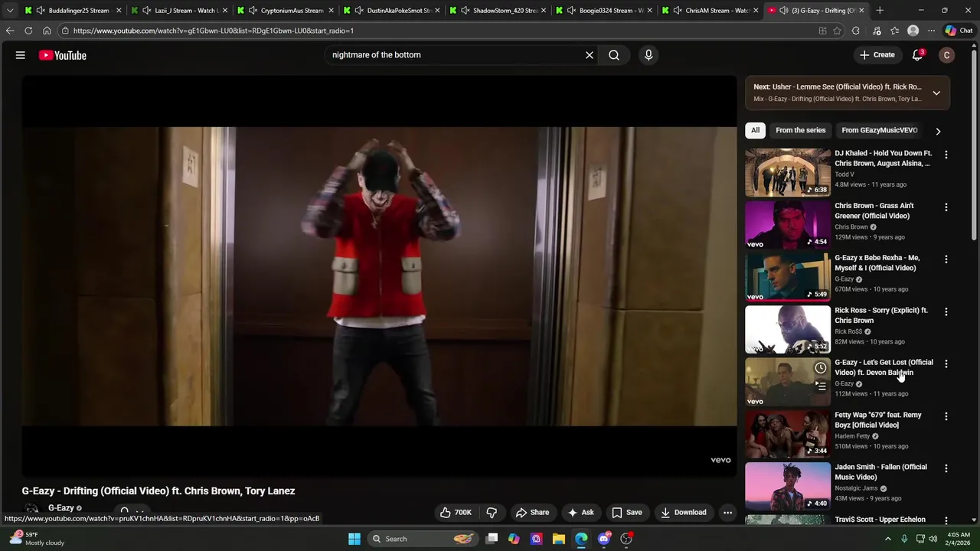Screen dimensions: 980x551
Task: Open more options for Fetty Wap 679
Action: tap(946, 416)
